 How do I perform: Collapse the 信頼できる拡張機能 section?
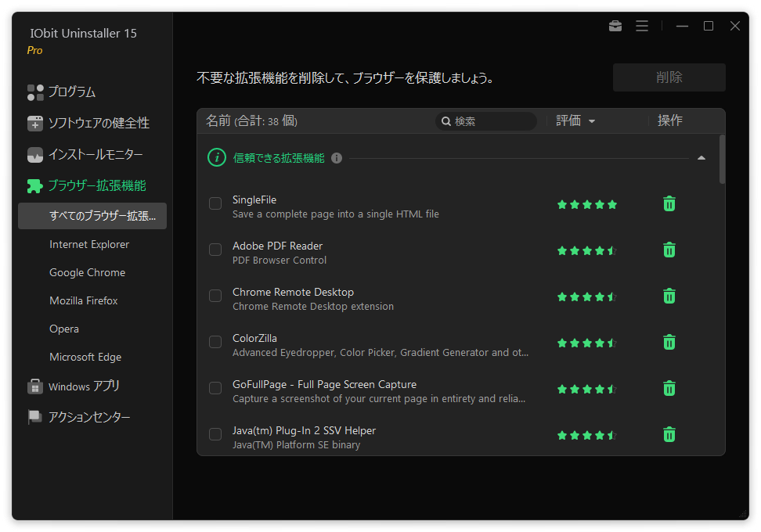(x=701, y=158)
